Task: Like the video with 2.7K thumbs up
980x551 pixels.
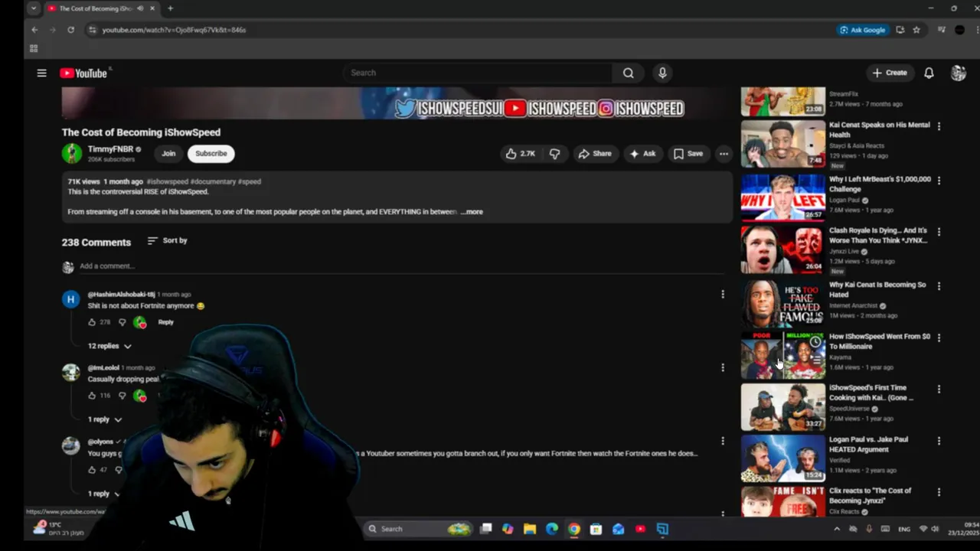Action: point(520,154)
